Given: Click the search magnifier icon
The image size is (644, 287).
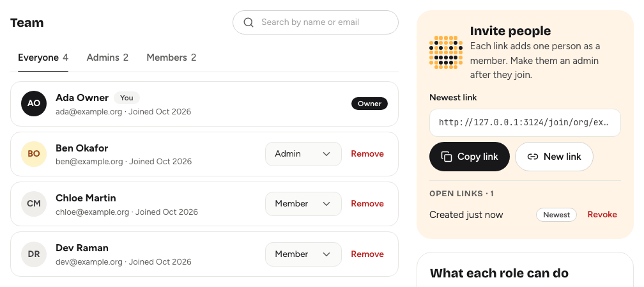Looking at the screenshot, I should tap(249, 22).
